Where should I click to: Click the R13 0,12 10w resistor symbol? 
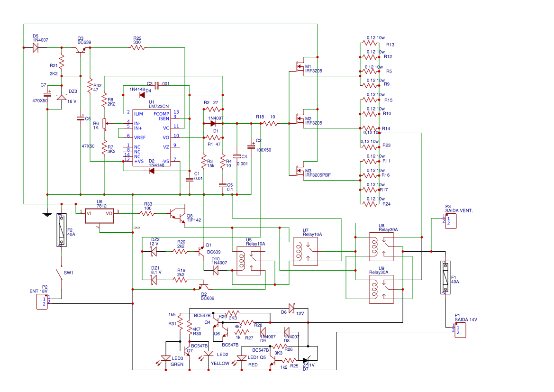tap(370, 43)
